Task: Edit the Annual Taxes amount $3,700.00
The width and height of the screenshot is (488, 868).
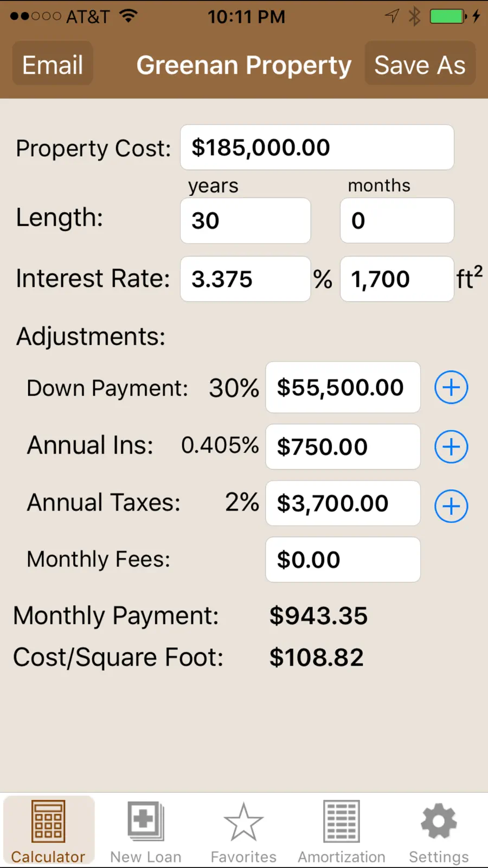Action: click(x=343, y=503)
